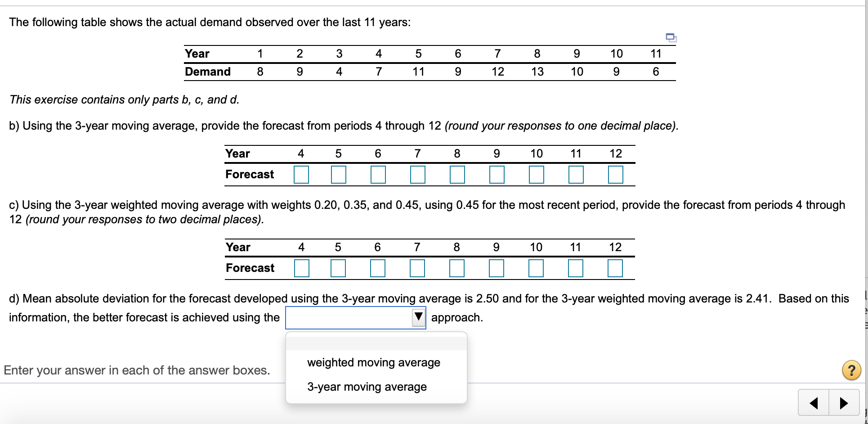Click the right navigation arrow at bottom right
The image size is (868, 424).
843,403
